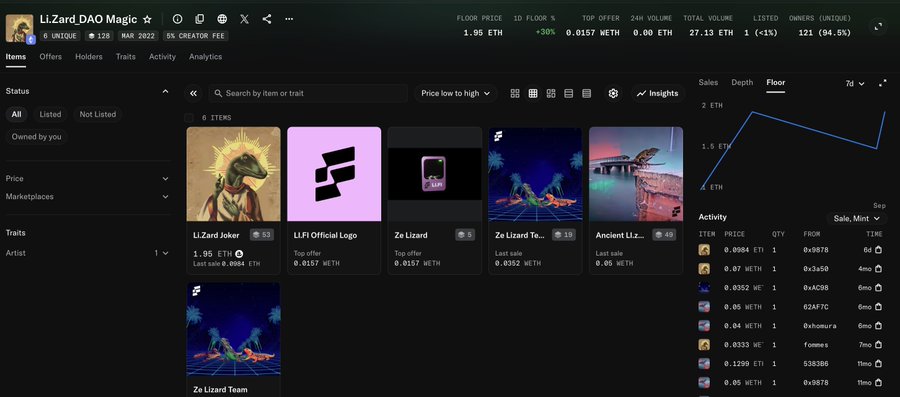
Task: Click the expand icon at top right of stats
Action: tap(878, 26)
